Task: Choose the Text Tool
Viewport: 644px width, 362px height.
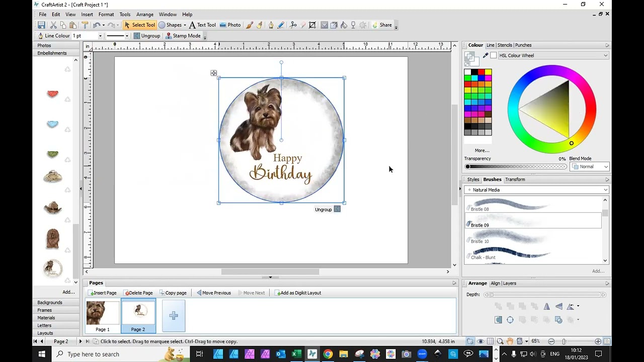Action: (x=202, y=25)
